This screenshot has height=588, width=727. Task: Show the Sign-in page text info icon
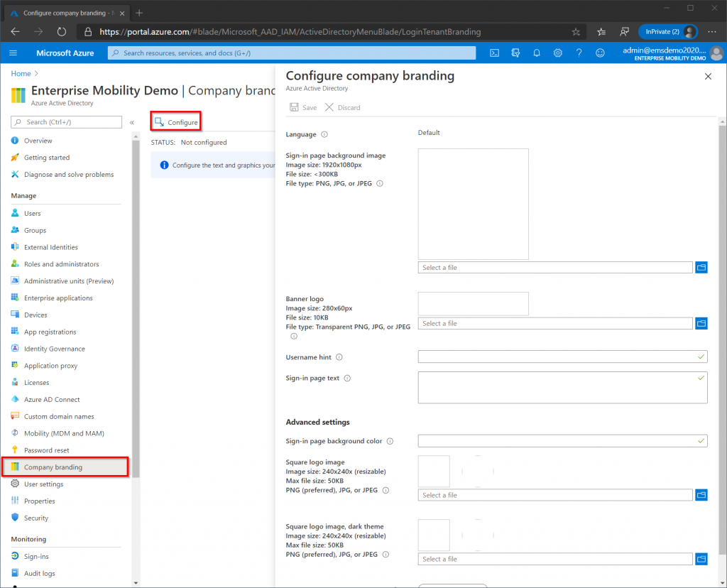click(347, 378)
